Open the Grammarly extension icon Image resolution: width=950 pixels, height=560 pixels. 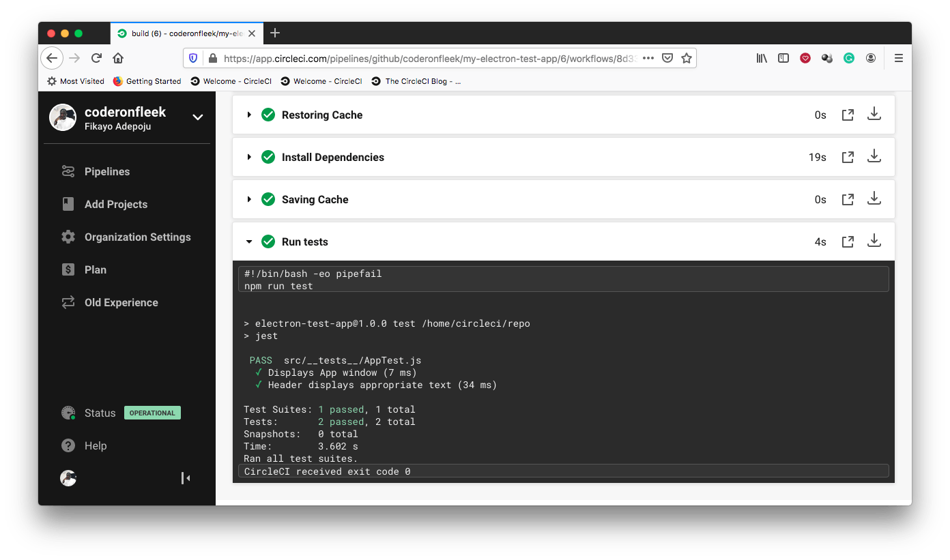[848, 58]
